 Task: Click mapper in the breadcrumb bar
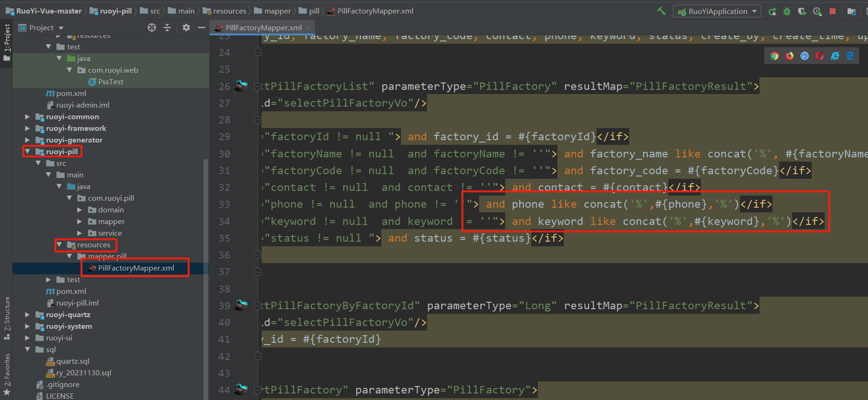273,11
